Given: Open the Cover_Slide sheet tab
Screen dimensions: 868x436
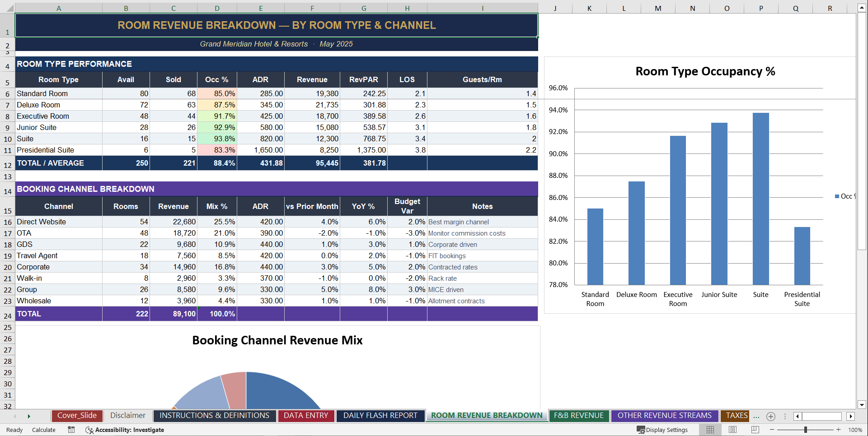Looking at the screenshot, I should [x=77, y=416].
